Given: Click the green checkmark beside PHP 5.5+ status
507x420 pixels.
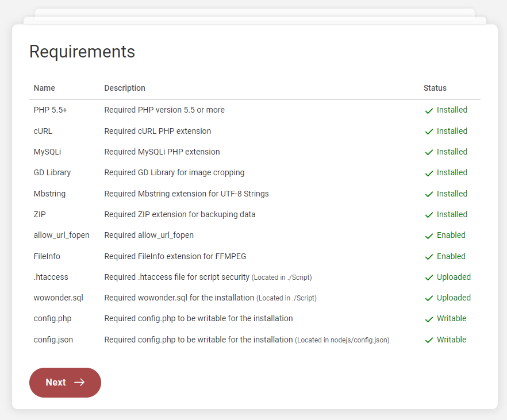Looking at the screenshot, I should [x=429, y=111].
